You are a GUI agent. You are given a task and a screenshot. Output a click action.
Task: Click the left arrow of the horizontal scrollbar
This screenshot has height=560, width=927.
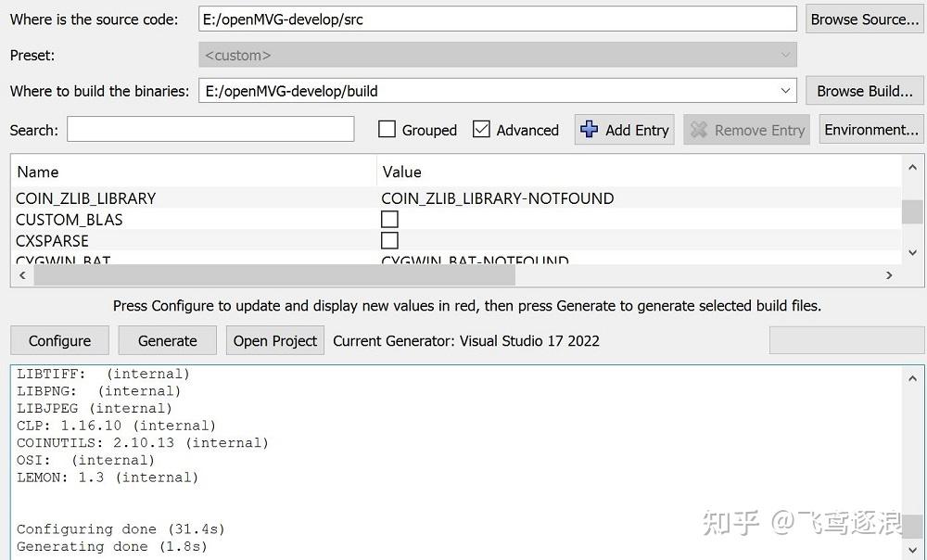(21, 275)
